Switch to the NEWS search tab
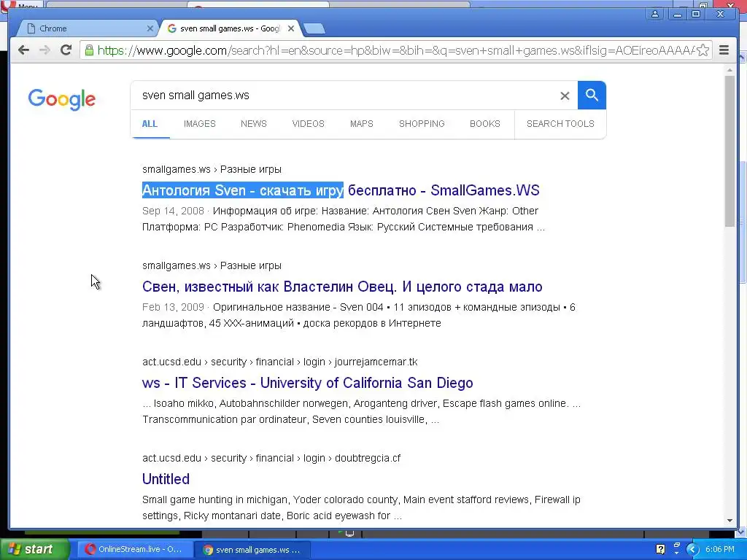 point(253,124)
